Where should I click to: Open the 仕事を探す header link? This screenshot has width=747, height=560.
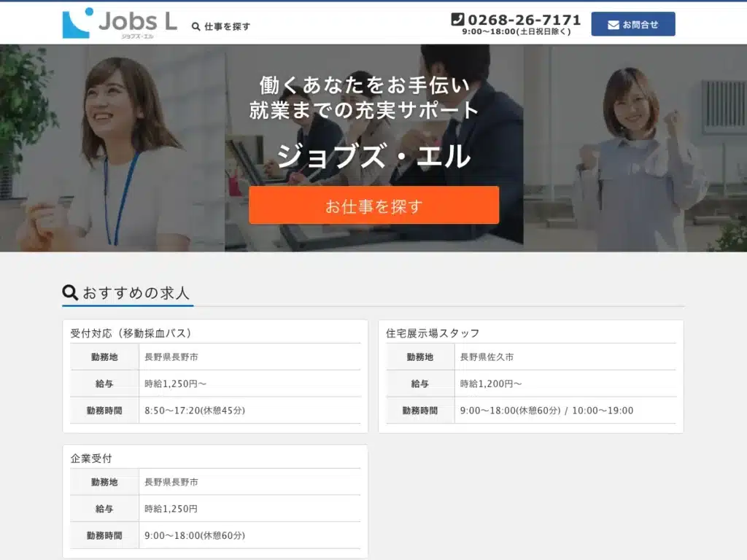[x=221, y=27]
